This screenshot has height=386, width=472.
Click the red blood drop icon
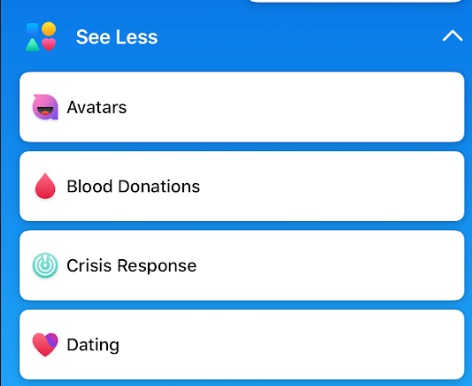point(45,186)
